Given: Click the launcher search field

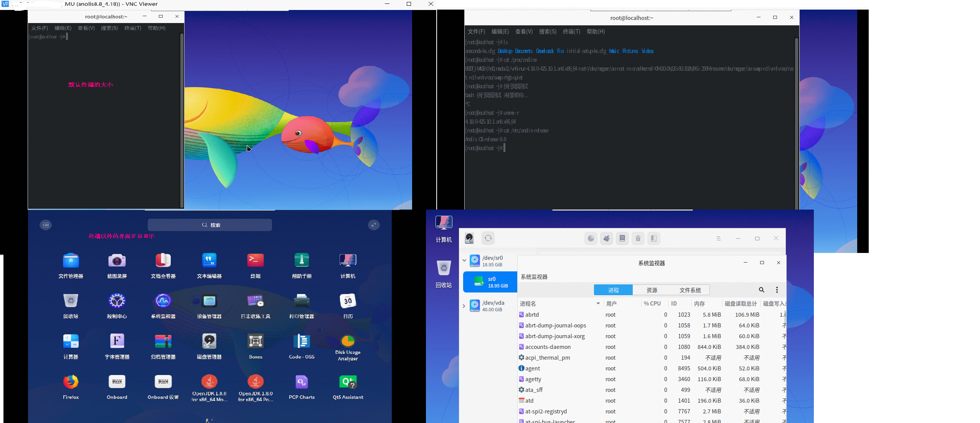Looking at the screenshot, I should [x=210, y=225].
